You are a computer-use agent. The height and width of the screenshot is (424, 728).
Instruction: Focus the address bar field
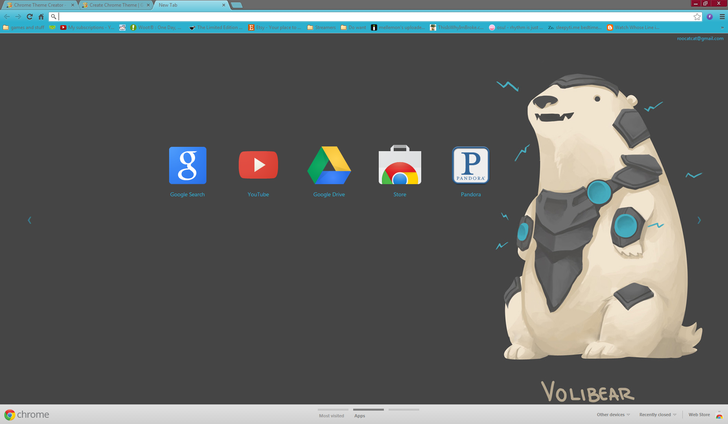pyautogui.click(x=373, y=17)
